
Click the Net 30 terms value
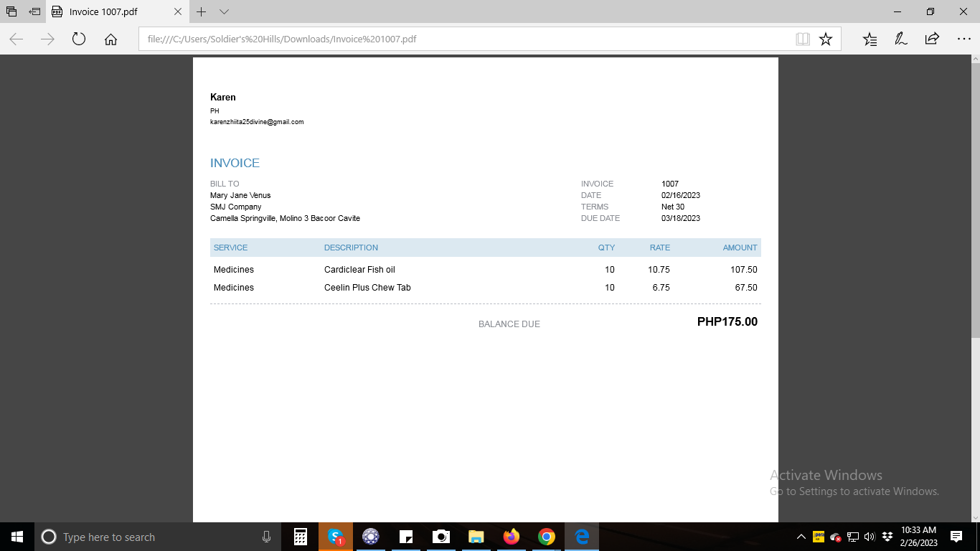click(673, 207)
